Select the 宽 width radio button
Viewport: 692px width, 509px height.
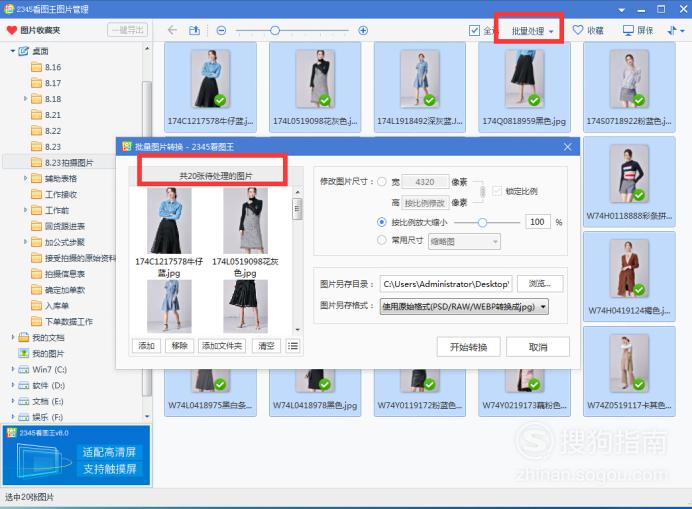(x=382, y=181)
